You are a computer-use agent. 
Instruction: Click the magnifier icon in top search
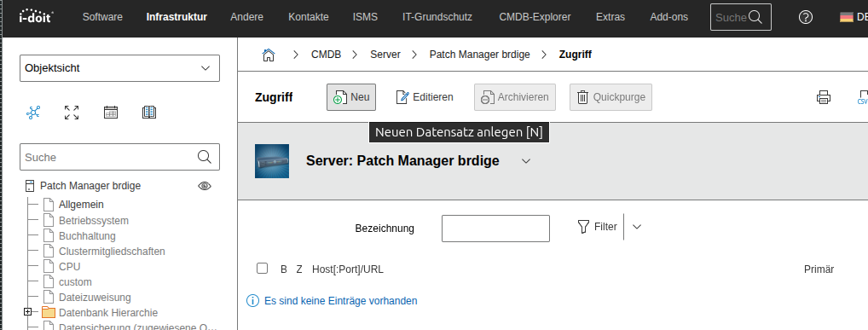(x=755, y=17)
